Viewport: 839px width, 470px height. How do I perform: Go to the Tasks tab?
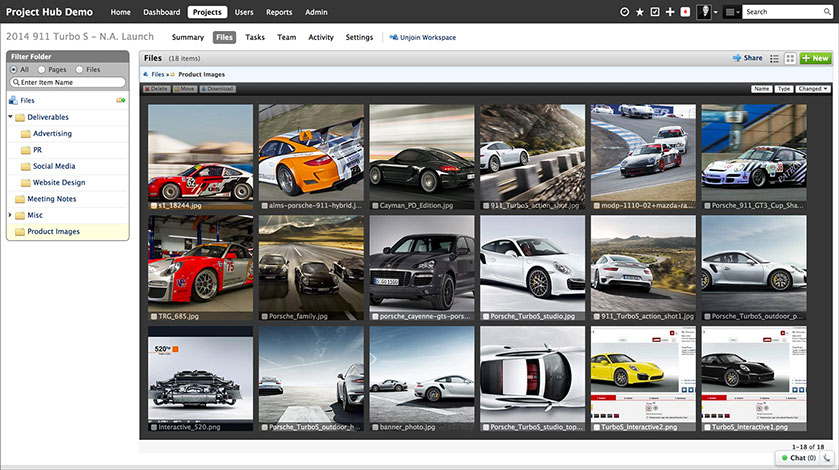(x=255, y=37)
